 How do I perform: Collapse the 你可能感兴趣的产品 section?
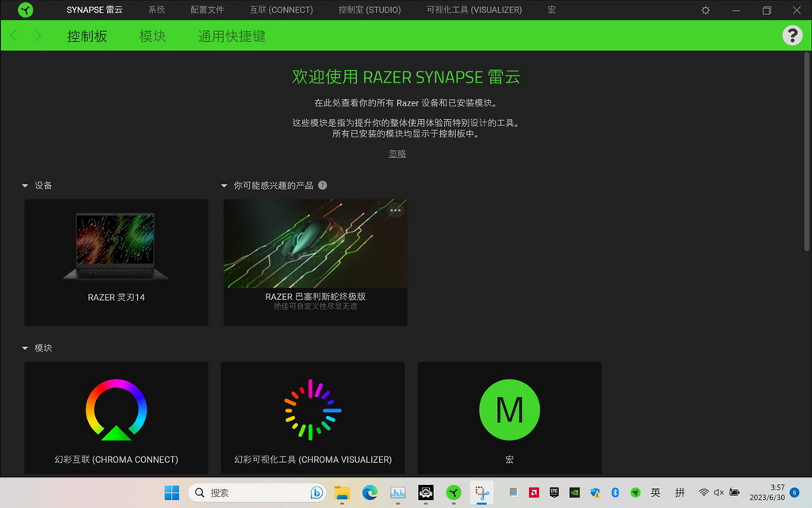(x=224, y=186)
